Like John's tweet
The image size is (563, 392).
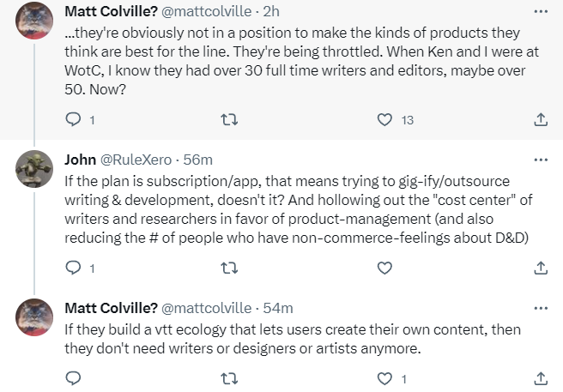(x=385, y=268)
